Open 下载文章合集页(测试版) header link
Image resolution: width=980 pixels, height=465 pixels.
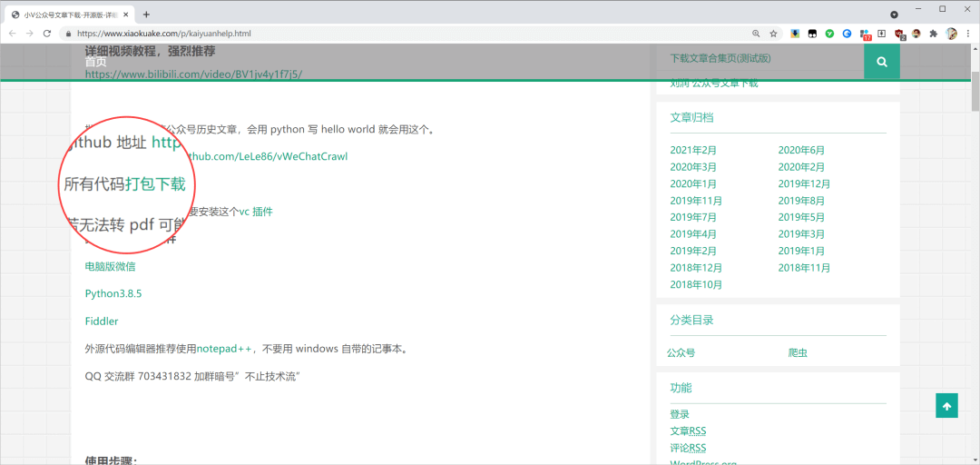click(720, 59)
